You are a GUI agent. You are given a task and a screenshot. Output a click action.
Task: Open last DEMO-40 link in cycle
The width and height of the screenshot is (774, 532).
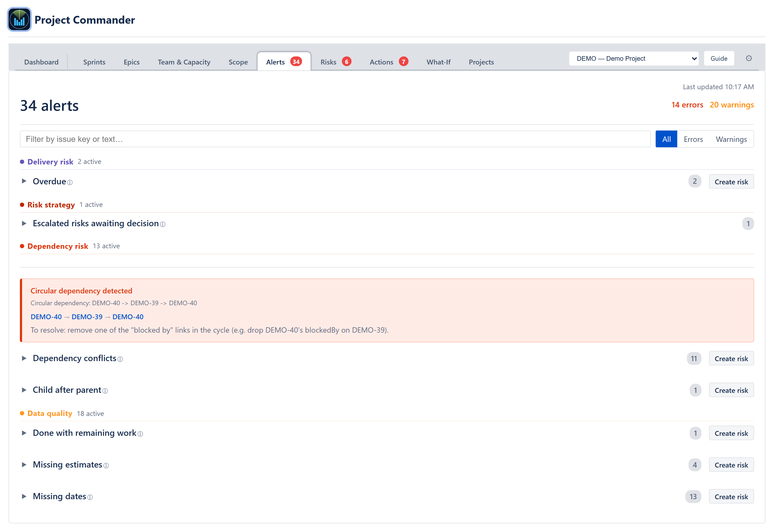128,317
